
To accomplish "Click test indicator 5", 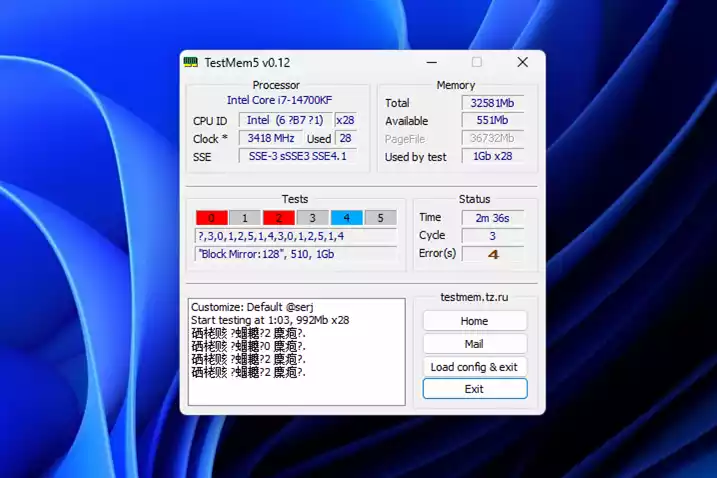I will pos(380,218).
